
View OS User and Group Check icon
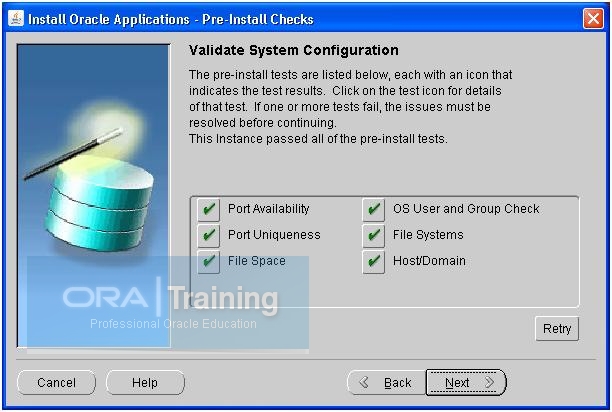pos(374,210)
